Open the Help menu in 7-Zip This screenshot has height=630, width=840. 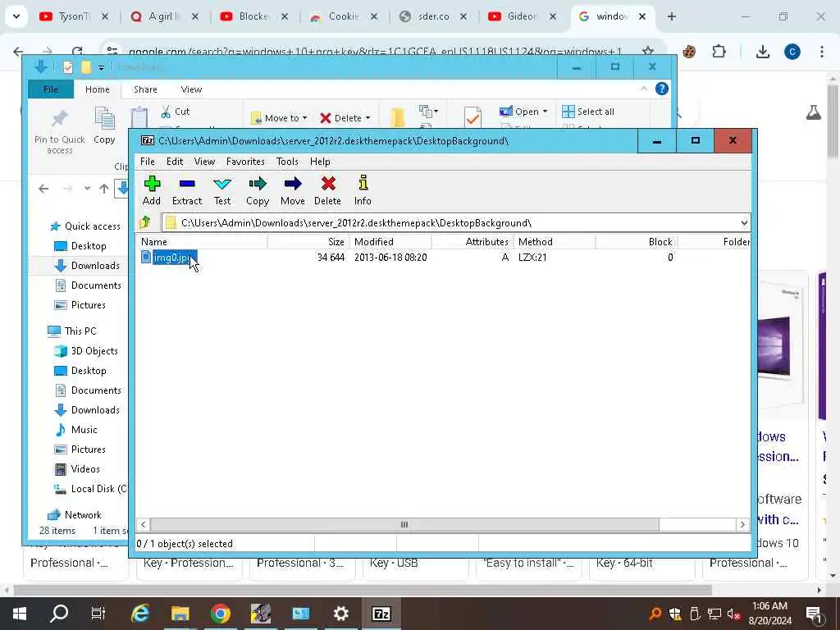(320, 162)
